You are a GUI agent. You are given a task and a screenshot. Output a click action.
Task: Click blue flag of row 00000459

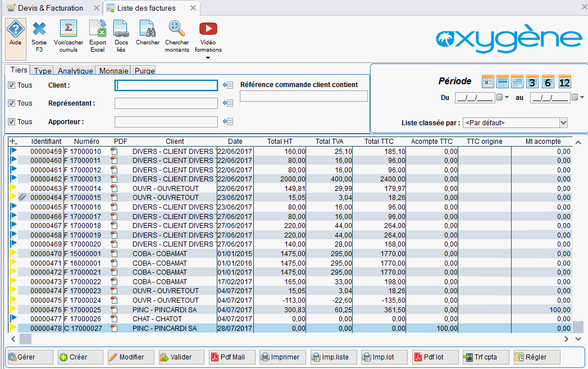click(x=13, y=151)
